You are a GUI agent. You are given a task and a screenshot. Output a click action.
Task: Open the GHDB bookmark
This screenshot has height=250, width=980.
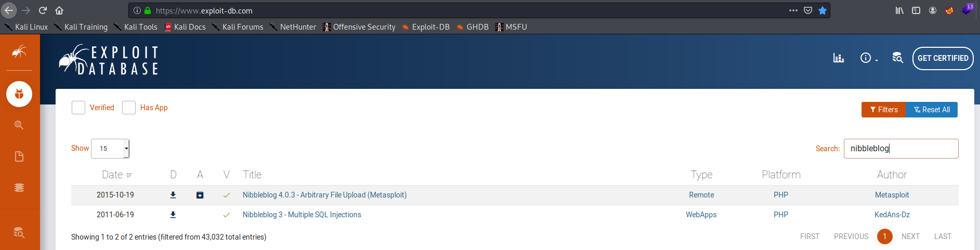(x=472, y=27)
